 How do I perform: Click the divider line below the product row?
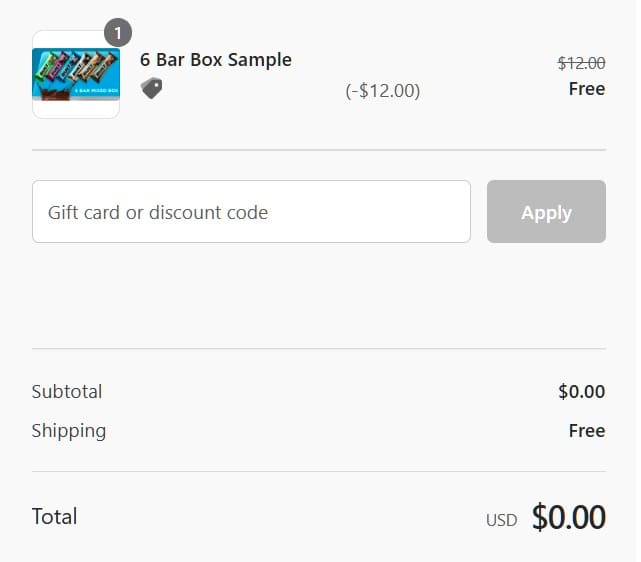point(319,150)
